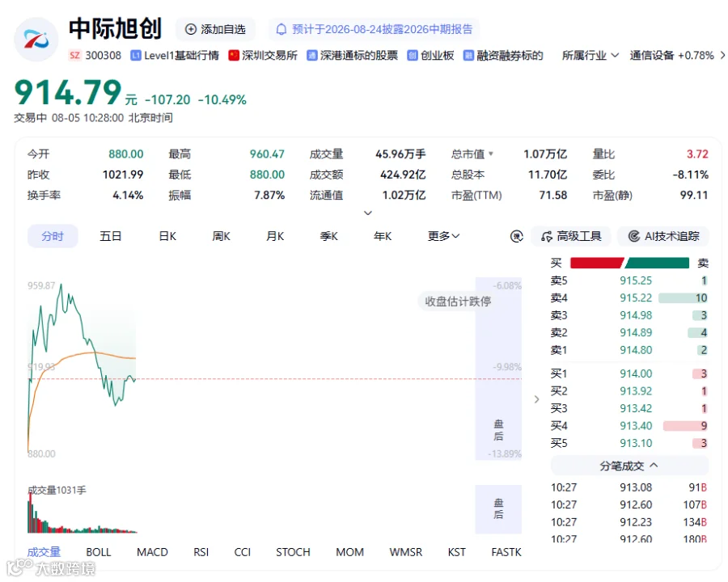Open the 更多 periods dropdown
The width and height of the screenshot is (728, 582).
(x=443, y=236)
